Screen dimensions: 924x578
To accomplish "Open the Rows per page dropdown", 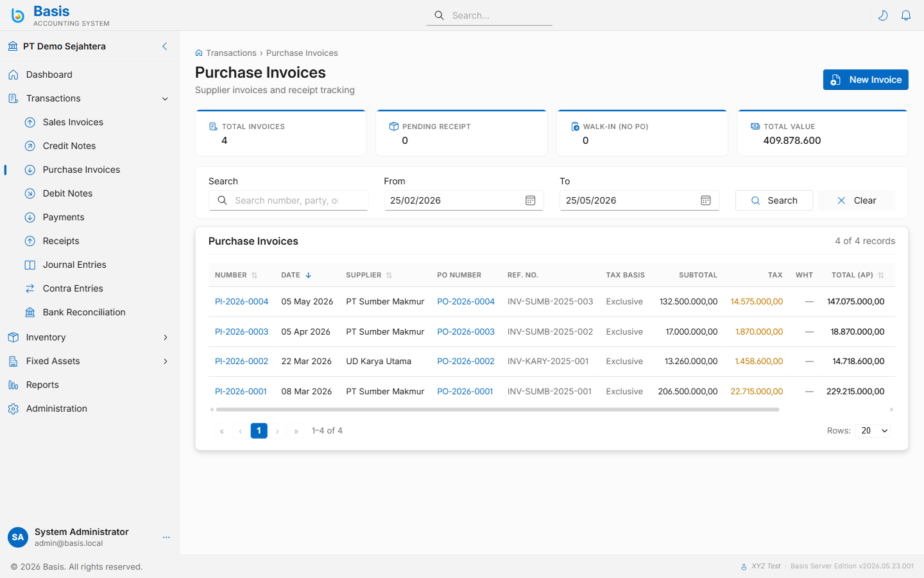I will (x=873, y=431).
